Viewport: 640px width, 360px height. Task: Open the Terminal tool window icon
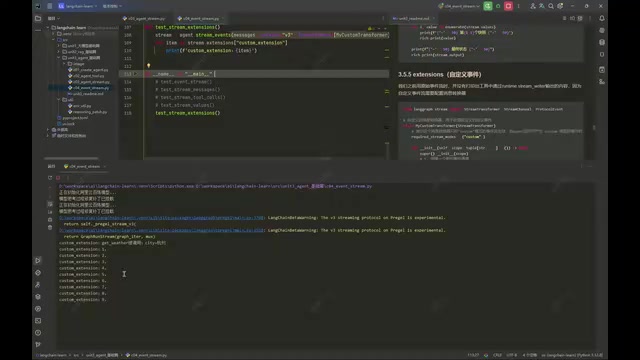click(38, 321)
